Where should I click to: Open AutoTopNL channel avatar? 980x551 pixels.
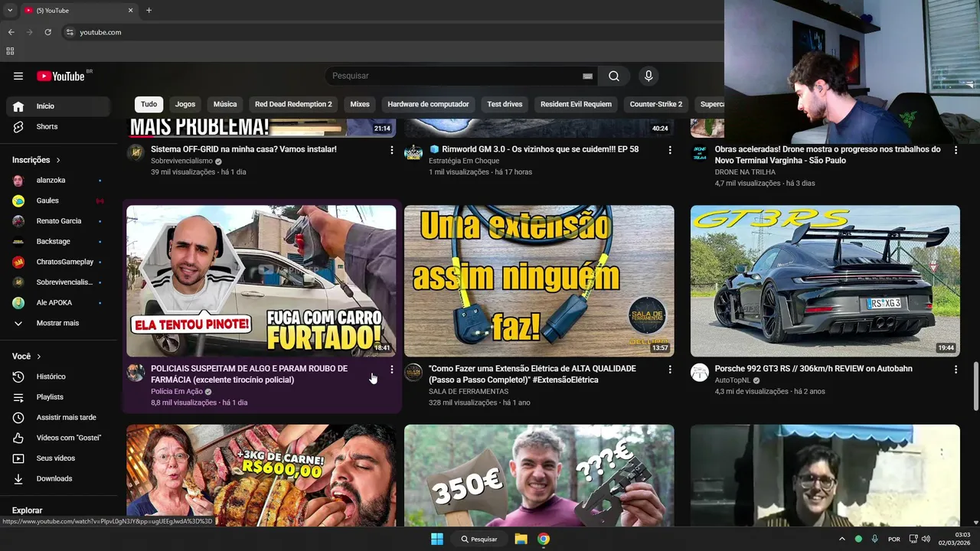[x=700, y=373]
